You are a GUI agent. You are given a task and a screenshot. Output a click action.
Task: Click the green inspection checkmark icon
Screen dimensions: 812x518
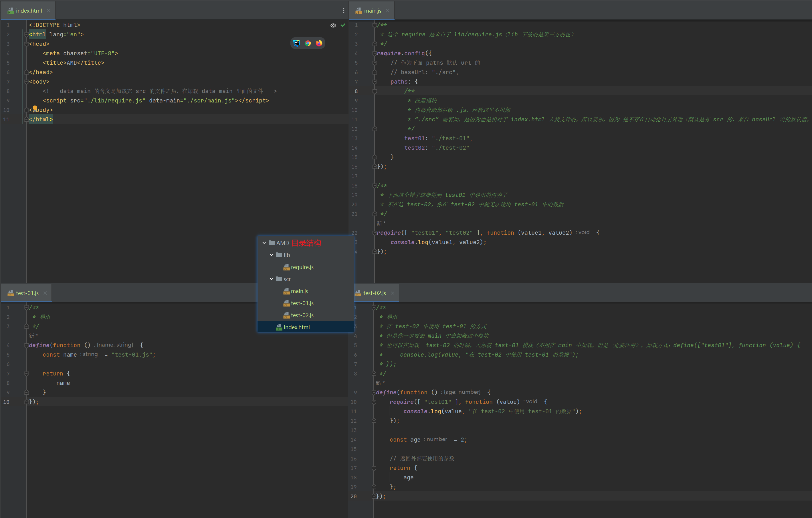pyautogui.click(x=343, y=25)
